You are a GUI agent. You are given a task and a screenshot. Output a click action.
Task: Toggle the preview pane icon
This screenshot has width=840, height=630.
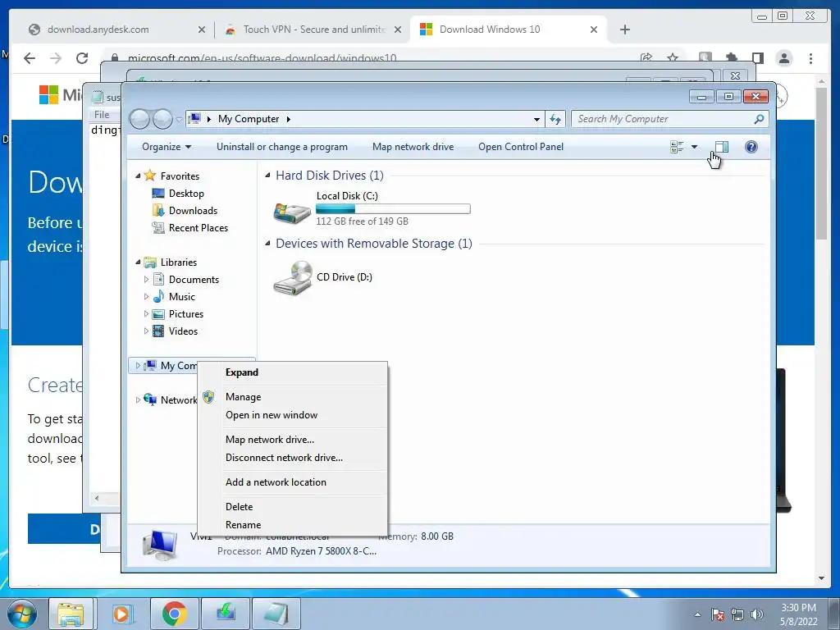tap(722, 147)
